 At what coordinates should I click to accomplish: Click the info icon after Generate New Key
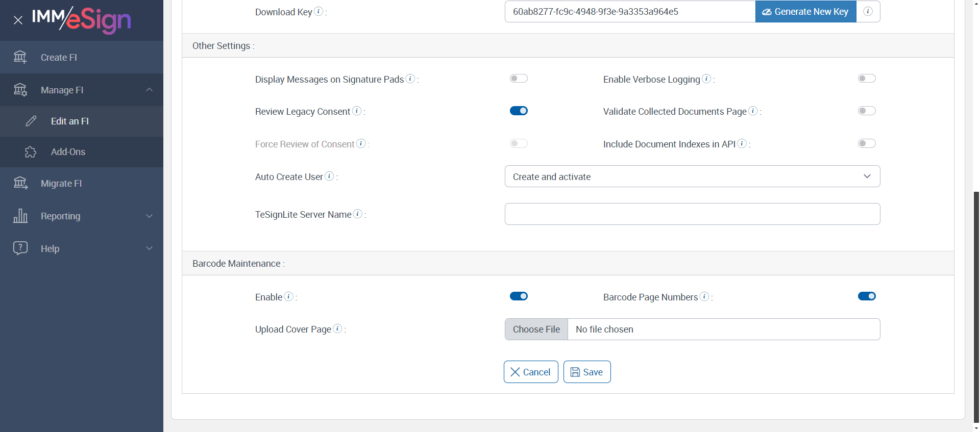(x=868, y=11)
